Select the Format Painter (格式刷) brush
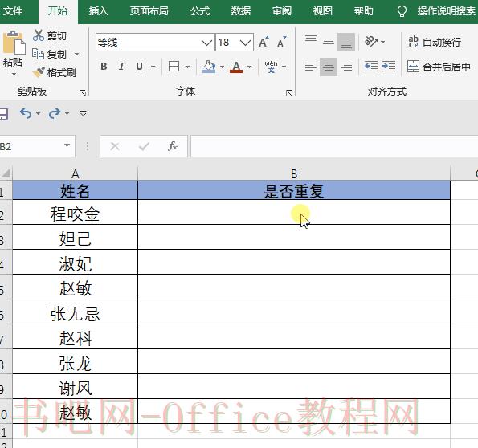478x448 pixels. (39, 72)
